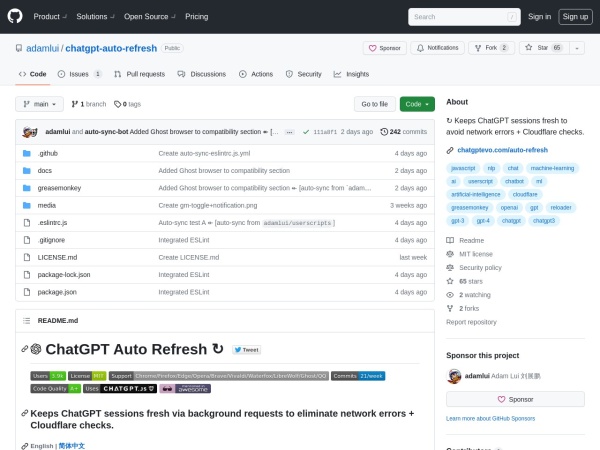
Task: Open the .gitignore file
Action: 51,240
